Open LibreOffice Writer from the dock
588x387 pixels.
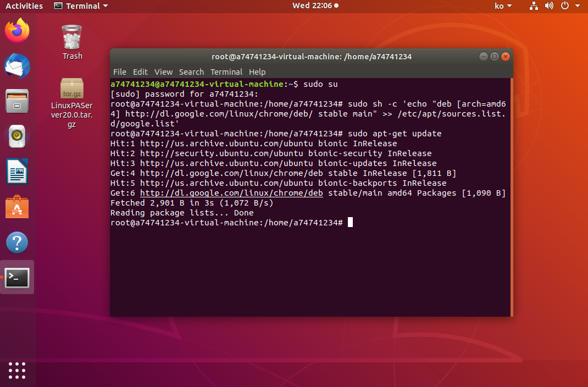[x=17, y=172]
